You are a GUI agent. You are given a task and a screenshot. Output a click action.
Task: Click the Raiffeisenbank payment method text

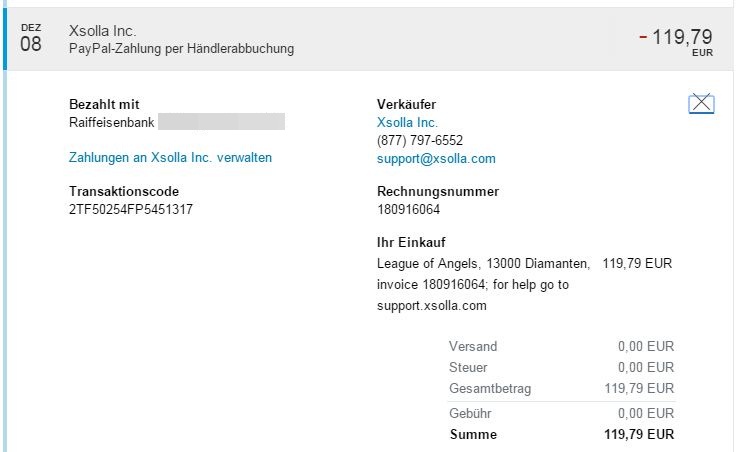pyautogui.click(x=111, y=122)
